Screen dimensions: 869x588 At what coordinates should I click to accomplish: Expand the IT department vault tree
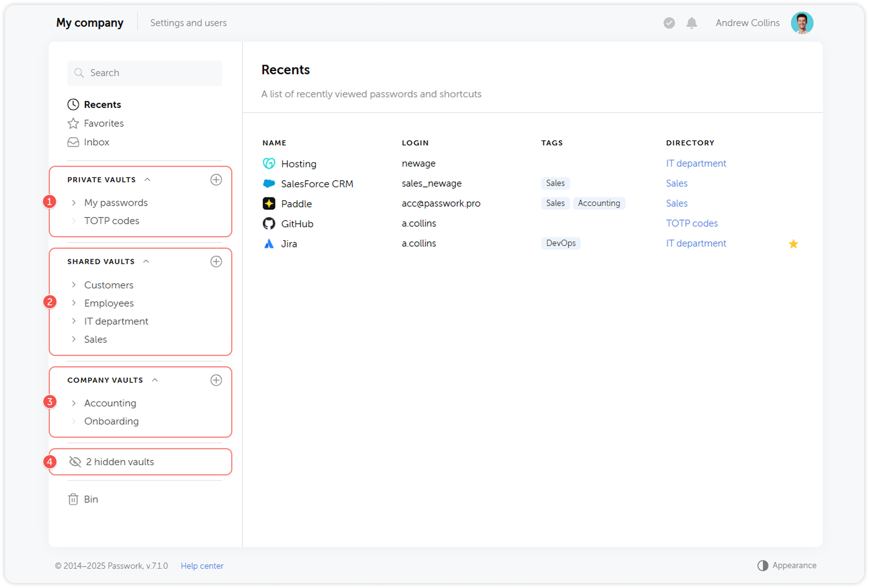coord(74,321)
